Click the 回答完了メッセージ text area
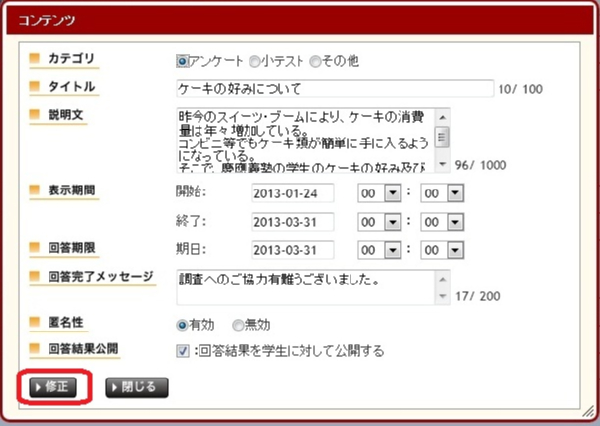The image size is (600, 426). (x=305, y=286)
